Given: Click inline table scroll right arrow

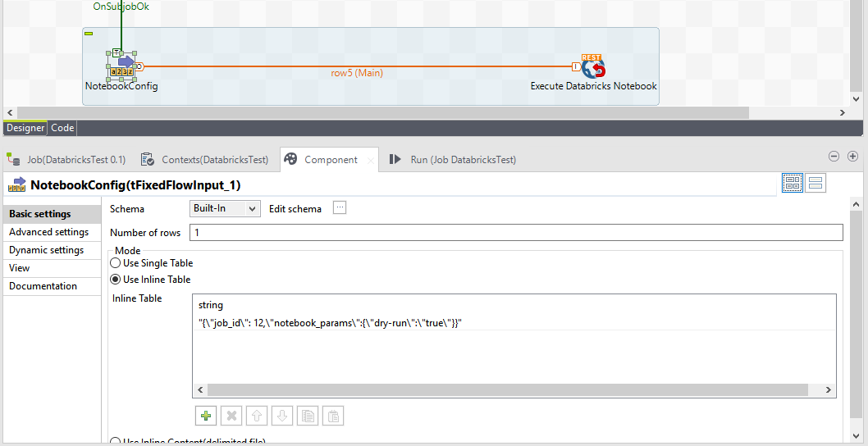Looking at the screenshot, I should point(828,390).
